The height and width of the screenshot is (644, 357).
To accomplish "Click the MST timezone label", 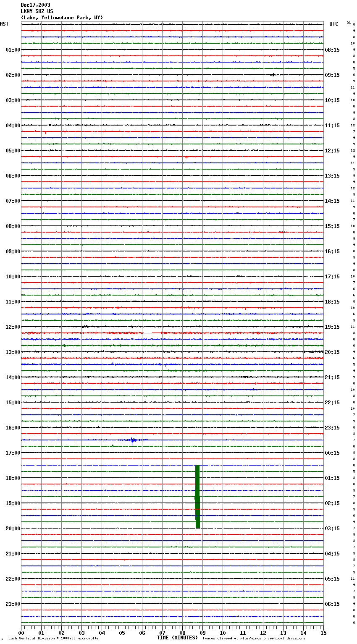I will point(4,24).
